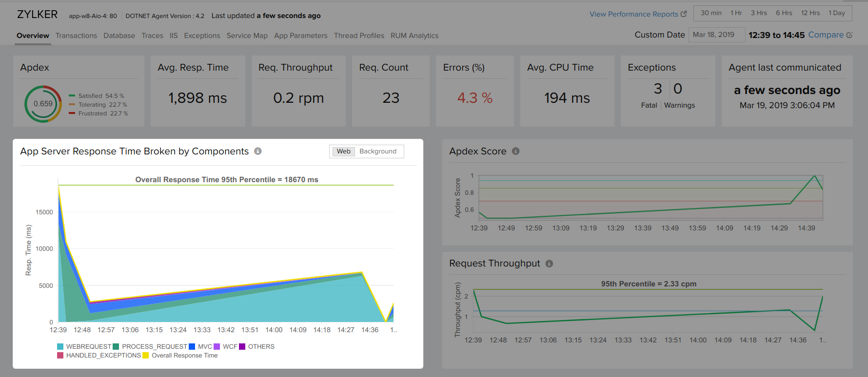Click the Request Throughput info icon

[x=549, y=264]
